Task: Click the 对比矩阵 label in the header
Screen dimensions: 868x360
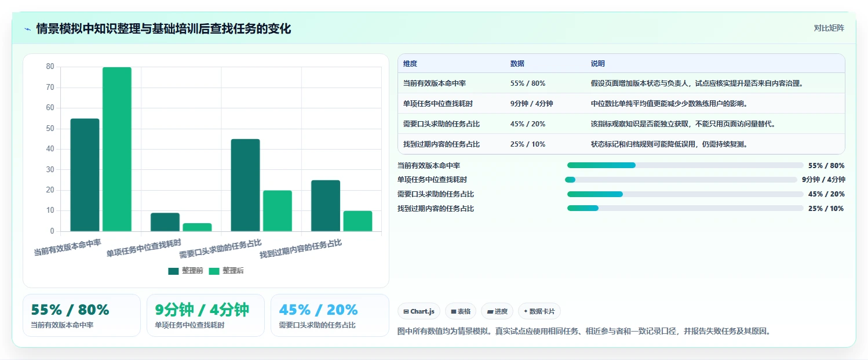Action: click(829, 28)
